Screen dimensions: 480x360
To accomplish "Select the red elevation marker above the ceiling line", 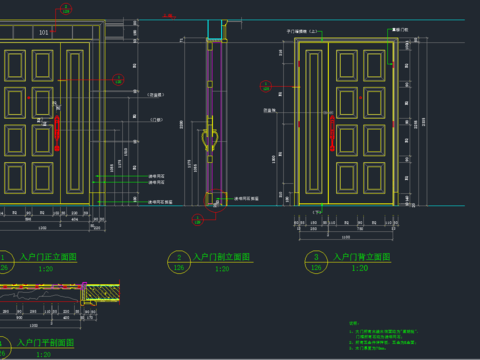I will [169, 16].
